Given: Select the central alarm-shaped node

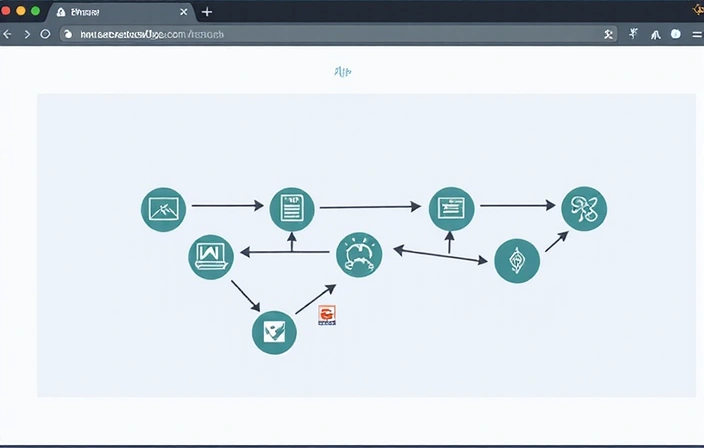Looking at the screenshot, I should pyautogui.click(x=359, y=254).
